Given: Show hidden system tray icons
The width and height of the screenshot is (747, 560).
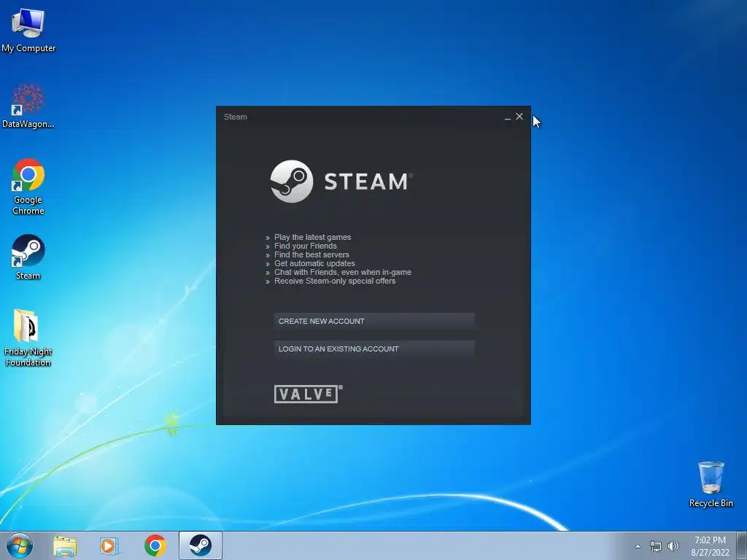Looking at the screenshot, I should [638, 546].
